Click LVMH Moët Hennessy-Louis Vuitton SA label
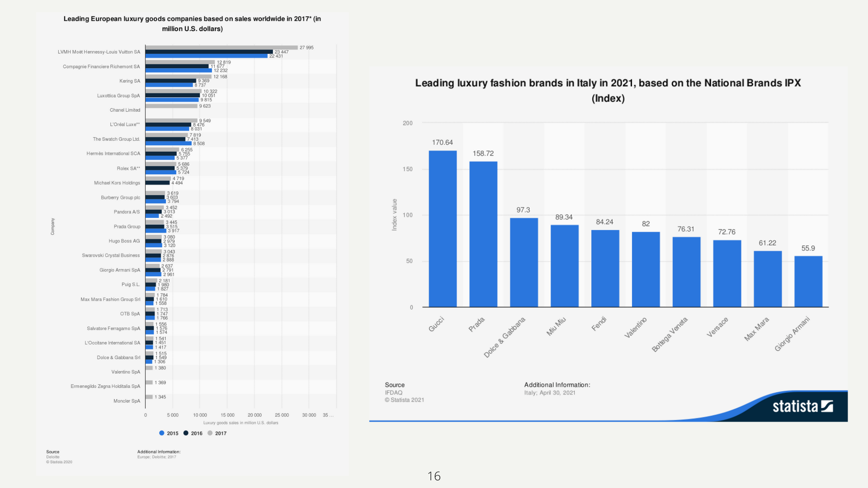 tap(99, 52)
